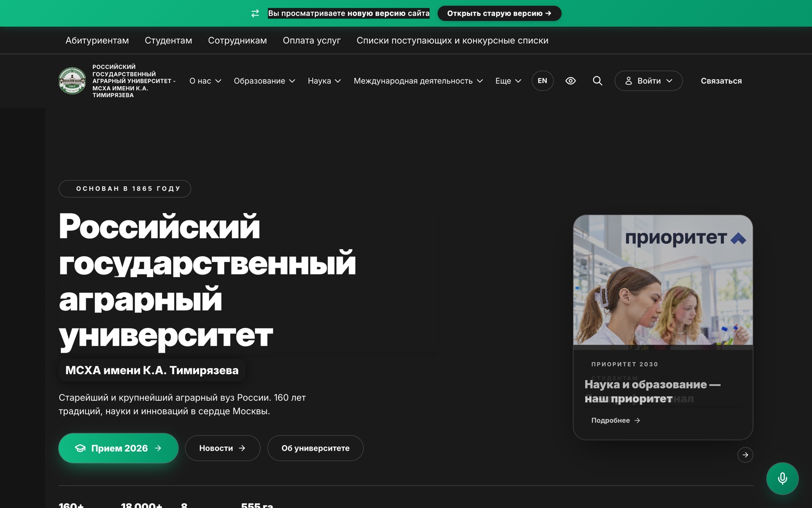
Task: Click the МСХА имени К.А. Тимирязева label
Action: tap(152, 370)
